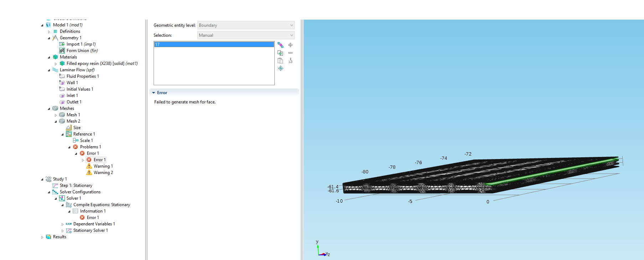Select boundary 17 in the selection list

(x=214, y=45)
